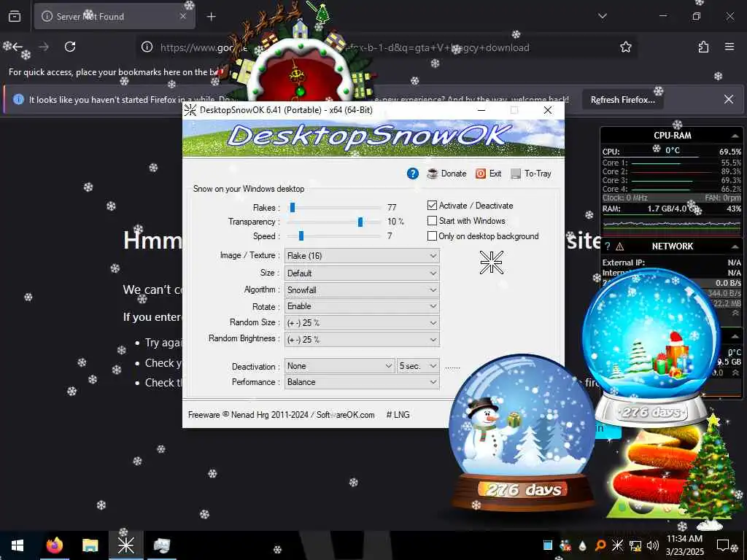This screenshot has height=560, width=747.
Task: Dismiss the Firefox refresh notification bar
Action: coord(729,99)
